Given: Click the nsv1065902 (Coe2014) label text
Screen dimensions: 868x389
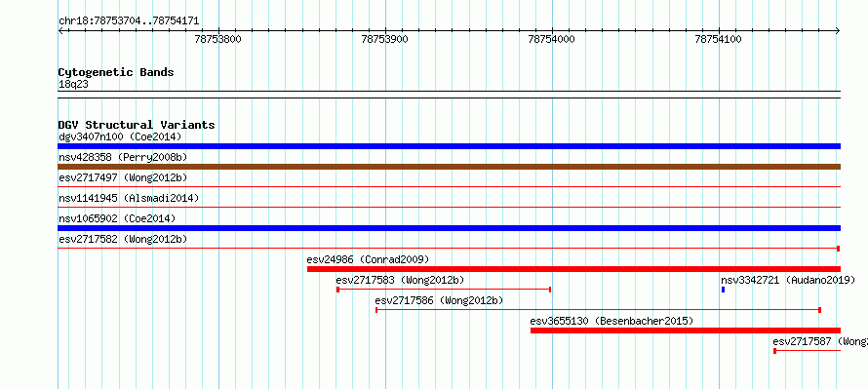Looking at the screenshot, I should [117, 218].
